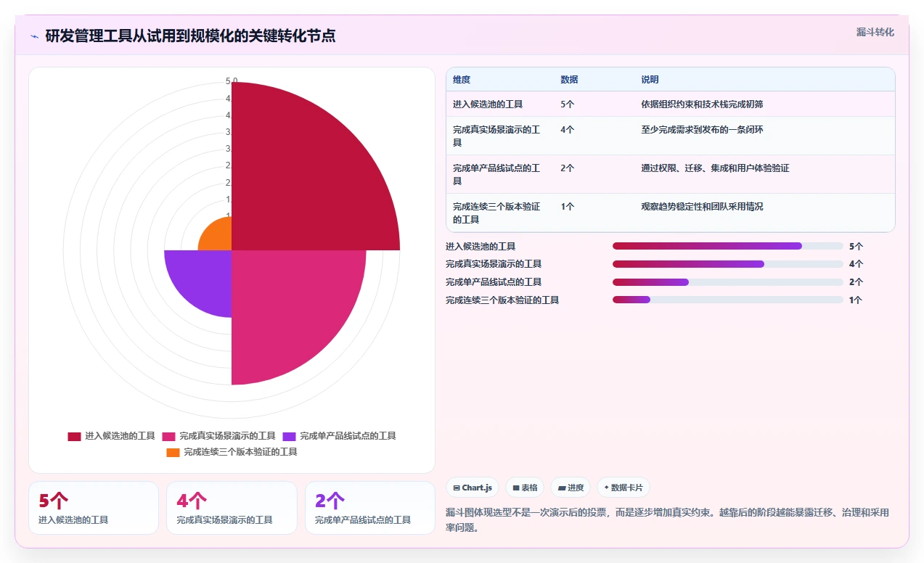Click the icon in 表格 tag
This screenshot has height=563, width=924.
tap(516, 488)
